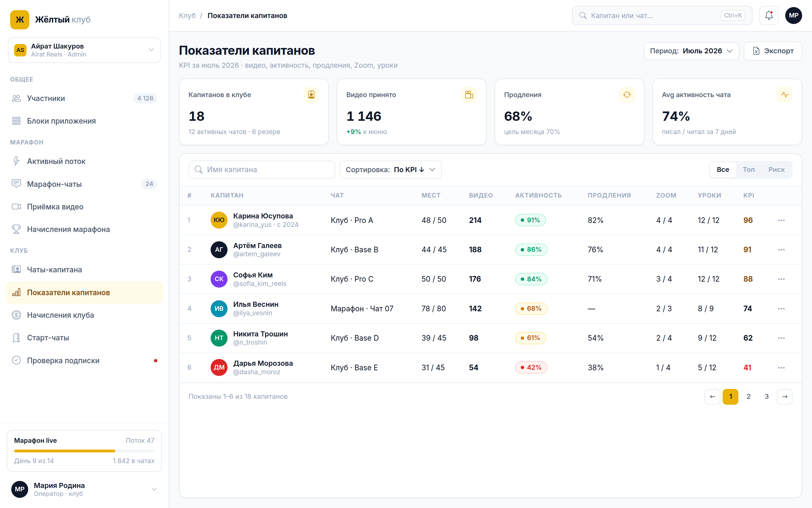Click the Капитанов в клубе card icon
This screenshot has width=812, height=508.
click(311, 95)
